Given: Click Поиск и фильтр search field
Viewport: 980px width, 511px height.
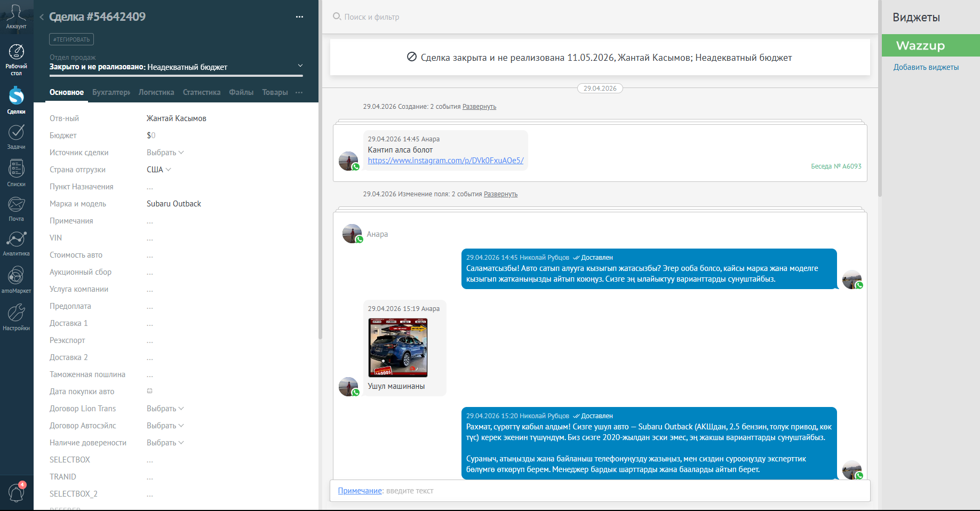Looking at the screenshot, I should point(372,17).
